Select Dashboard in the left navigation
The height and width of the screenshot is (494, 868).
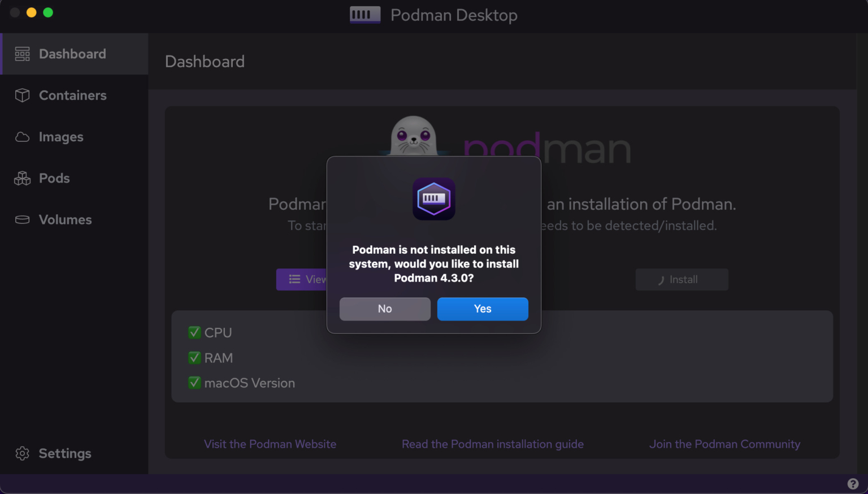(x=72, y=54)
